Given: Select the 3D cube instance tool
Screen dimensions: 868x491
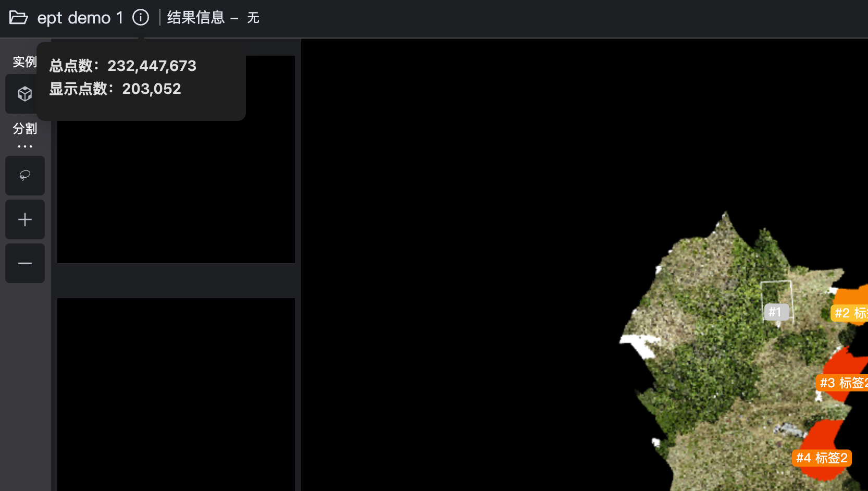Looking at the screenshot, I should (x=24, y=94).
